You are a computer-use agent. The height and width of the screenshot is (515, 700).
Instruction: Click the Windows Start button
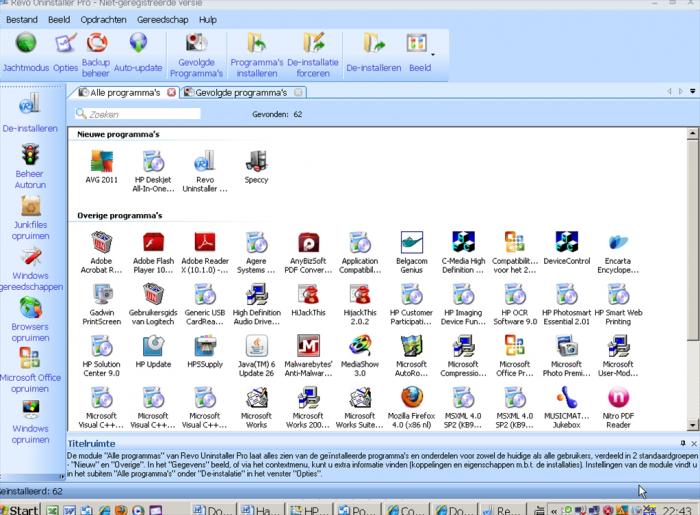(20, 509)
